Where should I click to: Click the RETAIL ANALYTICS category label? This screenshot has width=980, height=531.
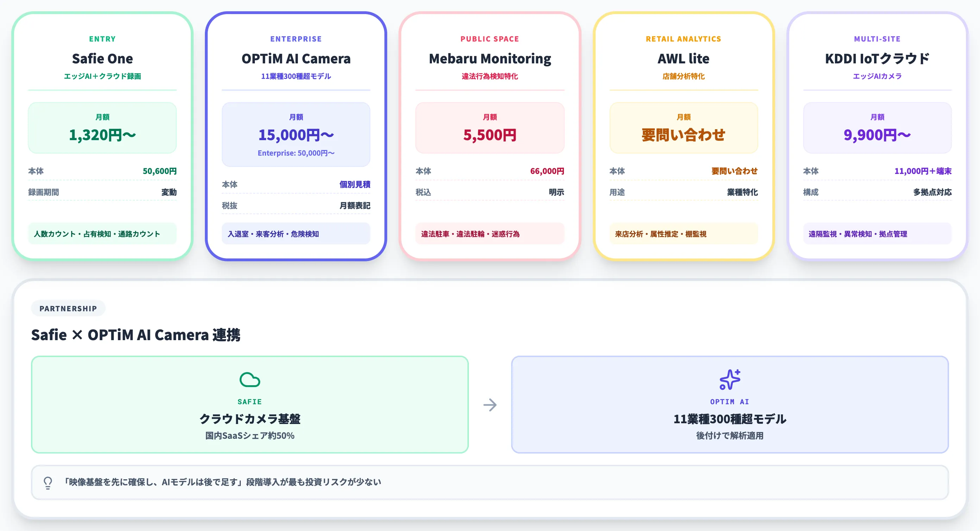pos(683,39)
